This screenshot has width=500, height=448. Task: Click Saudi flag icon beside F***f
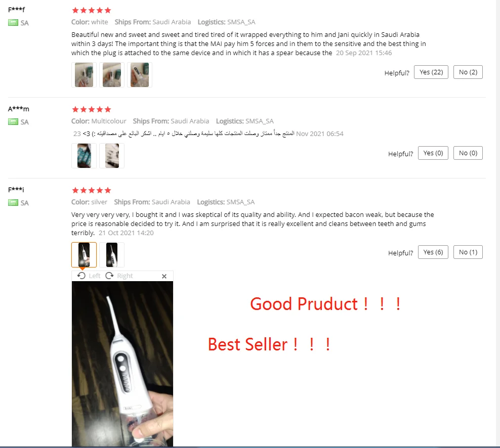tap(13, 23)
